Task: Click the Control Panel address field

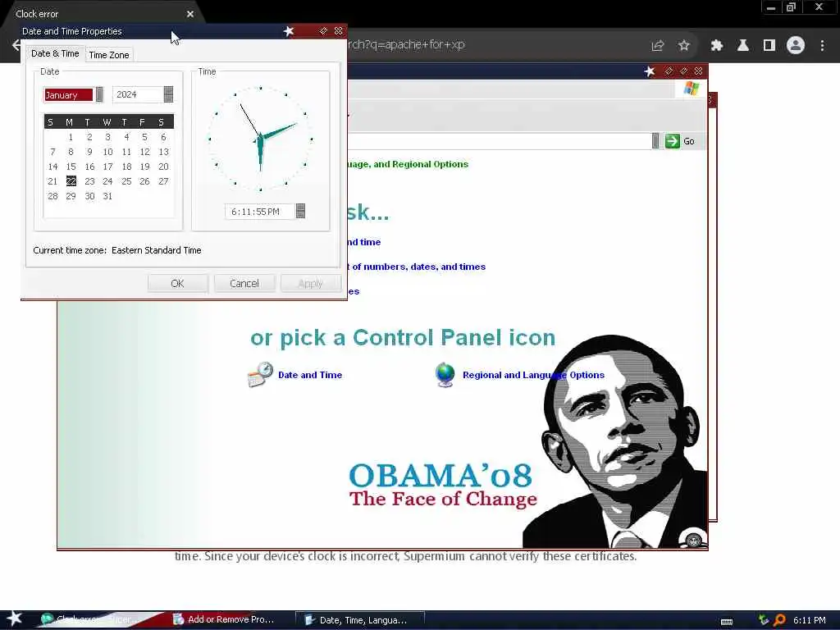Action: point(499,141)
